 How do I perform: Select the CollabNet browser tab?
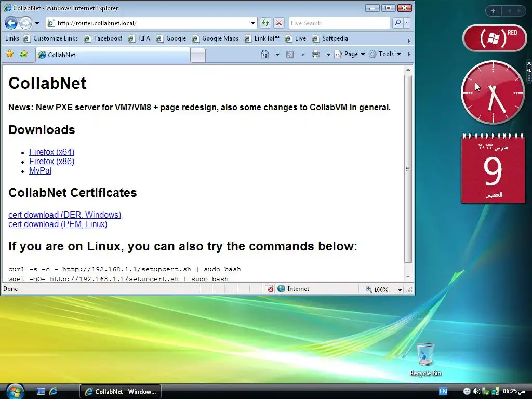[112, 55]
